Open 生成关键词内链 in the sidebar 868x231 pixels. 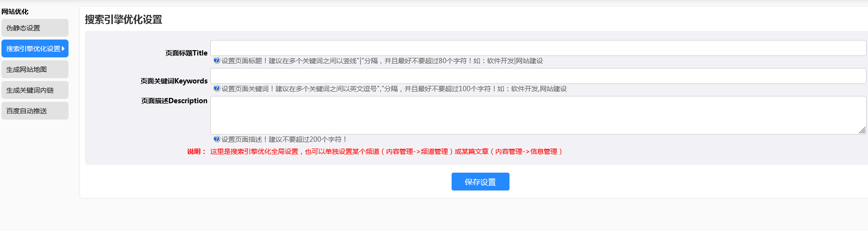[35, 90]
